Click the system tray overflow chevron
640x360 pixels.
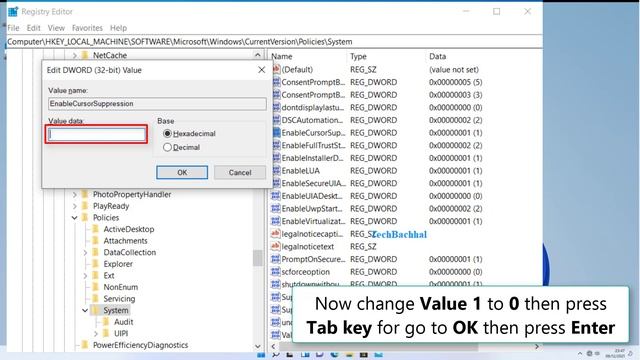tap(580, 354)
